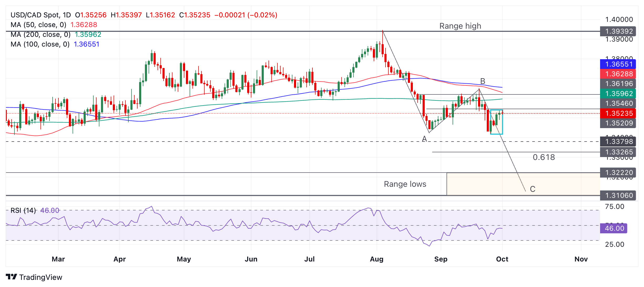
Task: Click the red 1.36288 price tag
Action: [618, 74]
